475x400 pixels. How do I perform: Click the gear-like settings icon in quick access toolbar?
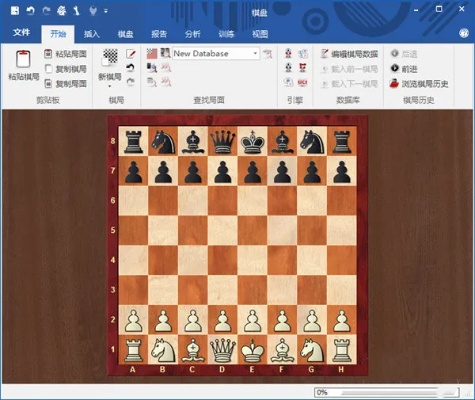click(62, 11)
